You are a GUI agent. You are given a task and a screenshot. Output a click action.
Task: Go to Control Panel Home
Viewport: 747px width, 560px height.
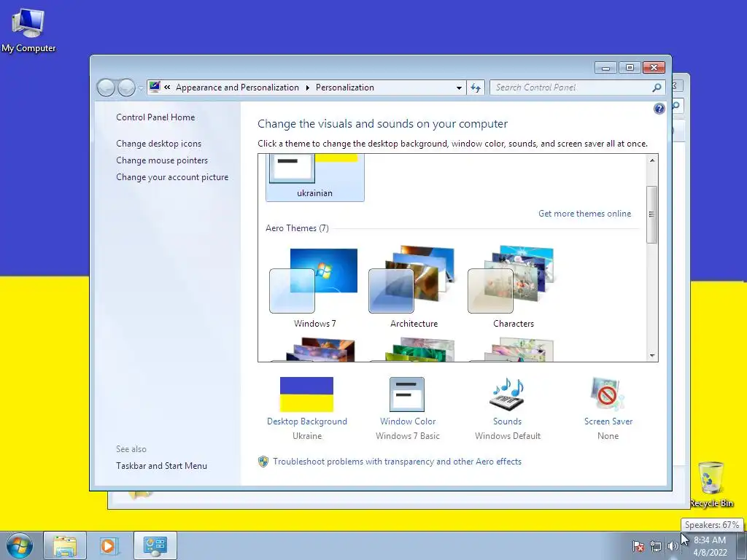tap(155, 117)
